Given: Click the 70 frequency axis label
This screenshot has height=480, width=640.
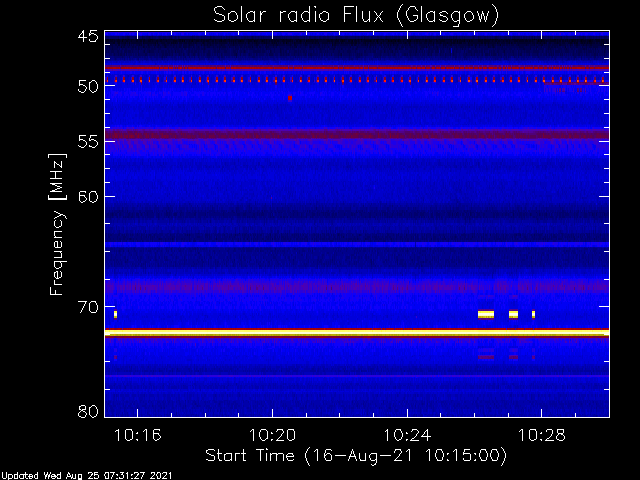Looking at the screenshot, I should click(x=88, y=307).
